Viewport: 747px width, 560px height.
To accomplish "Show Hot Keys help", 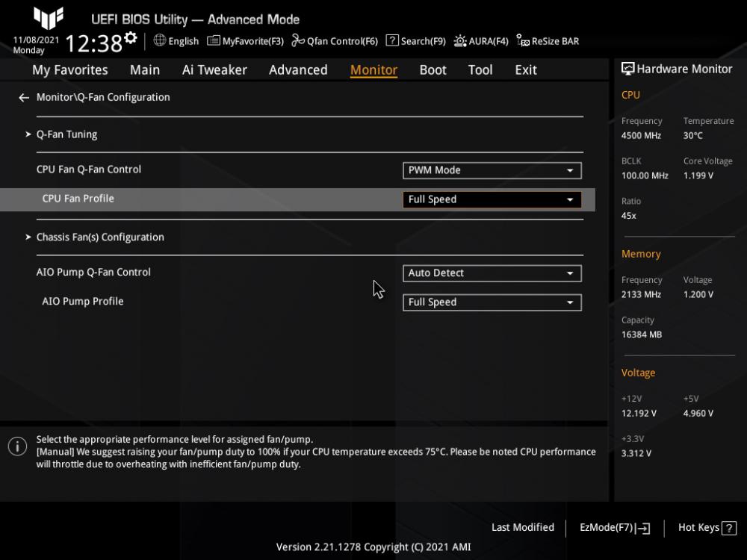I will (x=707, y=528).
